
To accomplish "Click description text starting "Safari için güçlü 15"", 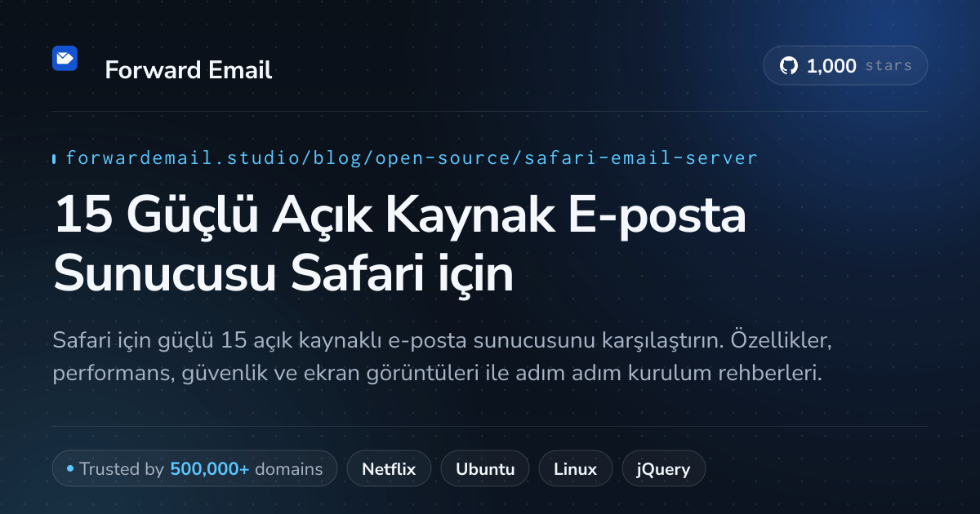I will coord(442,340).
